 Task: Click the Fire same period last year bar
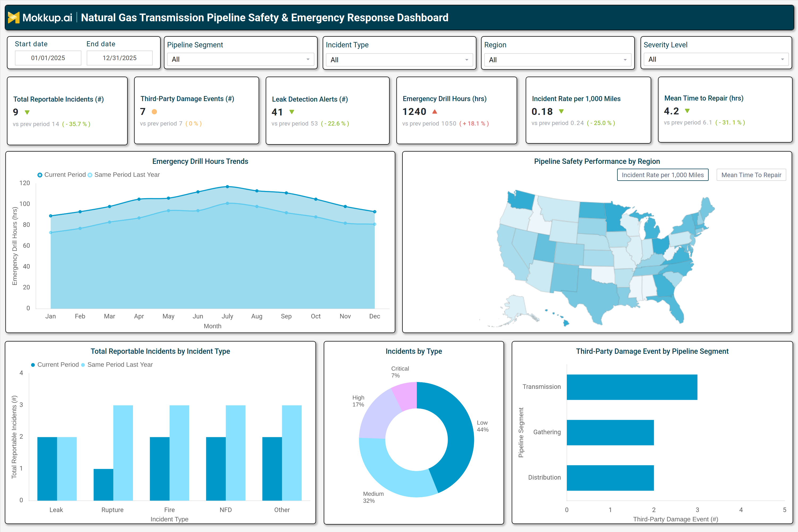point(179,453)
